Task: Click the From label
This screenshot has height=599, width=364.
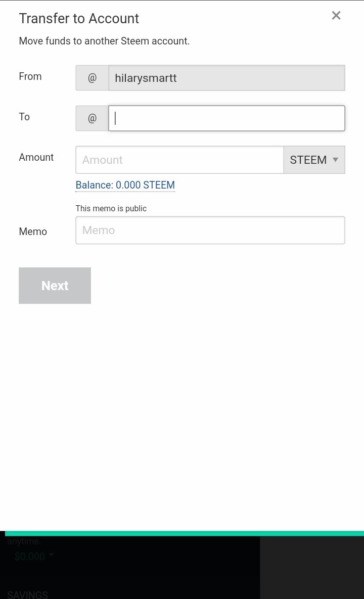Action: coord(30,76)
